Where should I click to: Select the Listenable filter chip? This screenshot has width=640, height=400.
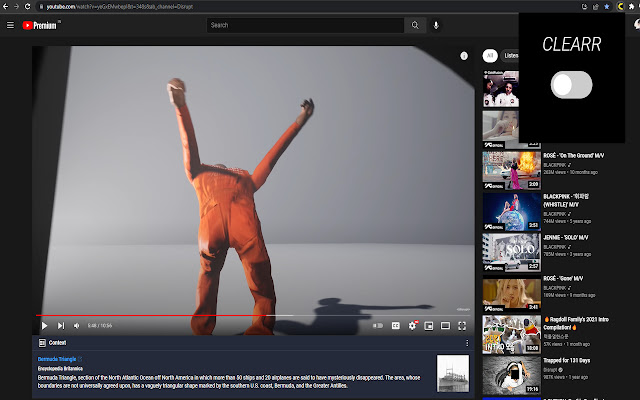pyautogui.click(x=510, y=56)
